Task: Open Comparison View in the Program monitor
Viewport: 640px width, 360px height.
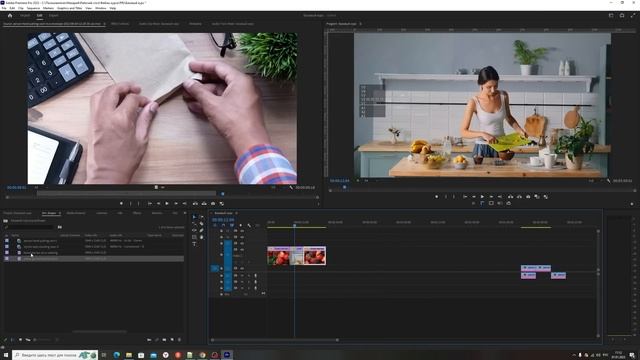Action: click(x=537, y=197)
